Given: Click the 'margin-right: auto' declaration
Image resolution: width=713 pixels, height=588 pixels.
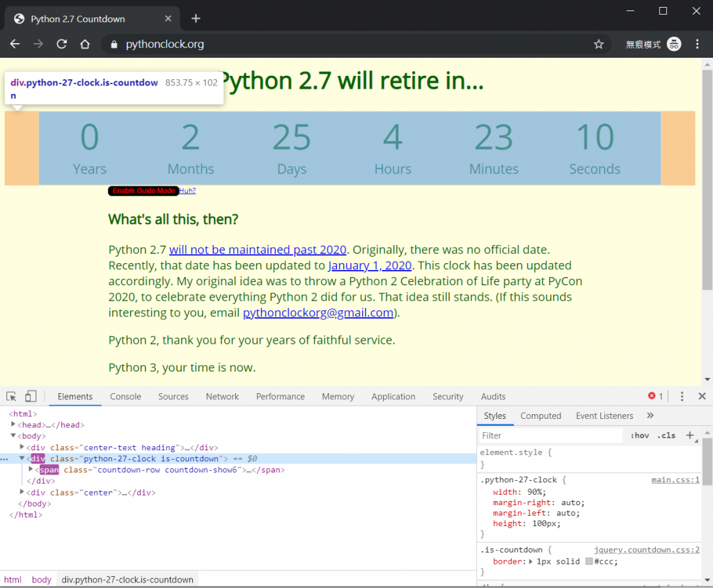Looking at the screenshot, I should coord(538,502).
